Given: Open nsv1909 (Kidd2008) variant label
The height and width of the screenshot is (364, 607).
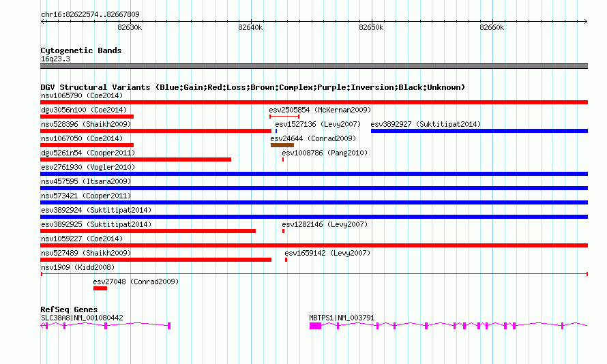Looking at the screenshot, I should click(x=78, y=267).
